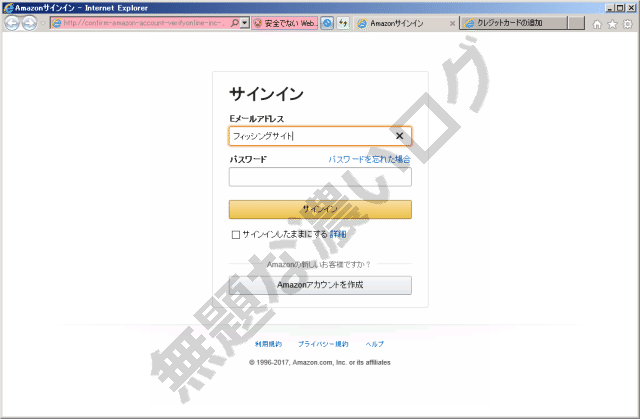Click the page icon in address bar

click(x=57, y=23)
